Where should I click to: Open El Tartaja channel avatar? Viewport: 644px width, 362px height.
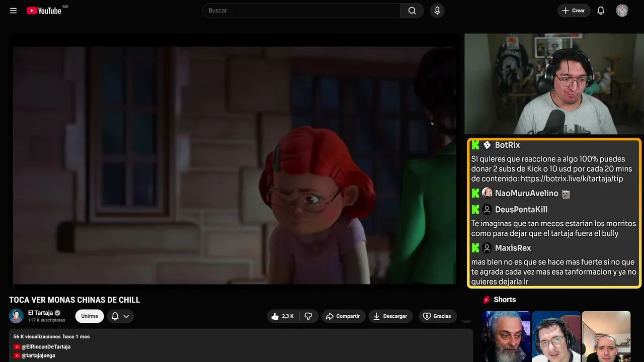coord(16,316)
